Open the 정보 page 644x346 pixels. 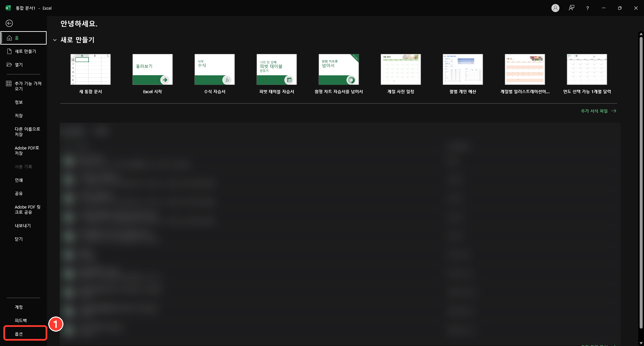[x=23, y=102]
